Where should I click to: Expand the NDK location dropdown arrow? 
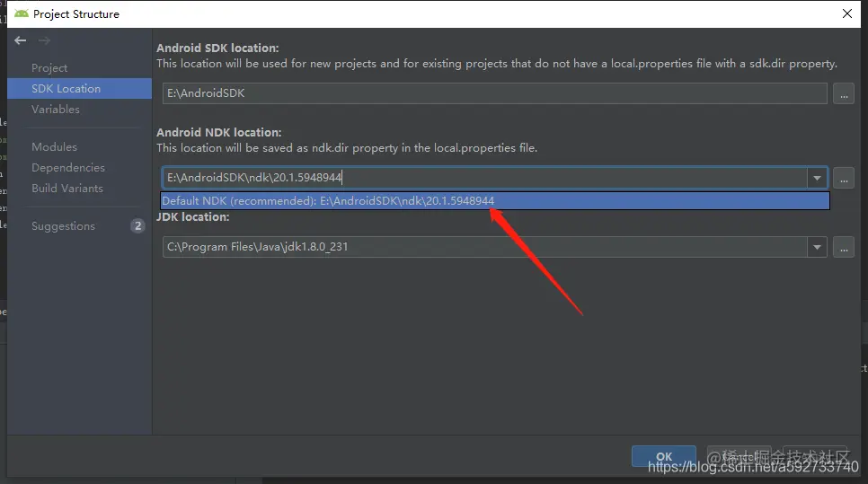(817, 178)
